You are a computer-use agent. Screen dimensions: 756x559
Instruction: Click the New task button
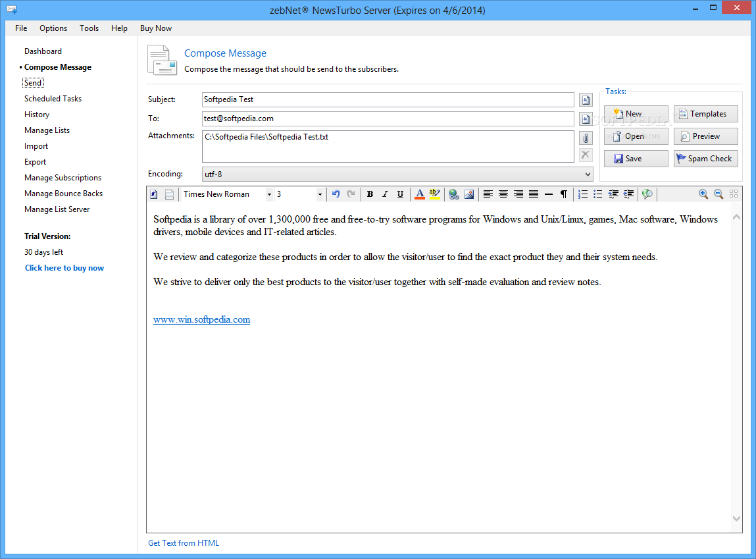[636, 114]
